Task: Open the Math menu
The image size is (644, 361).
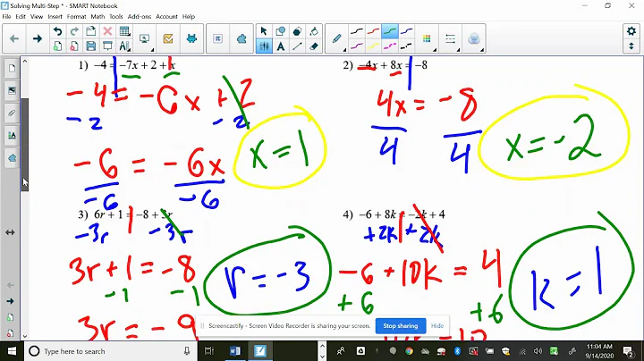Action: (97, 16)
